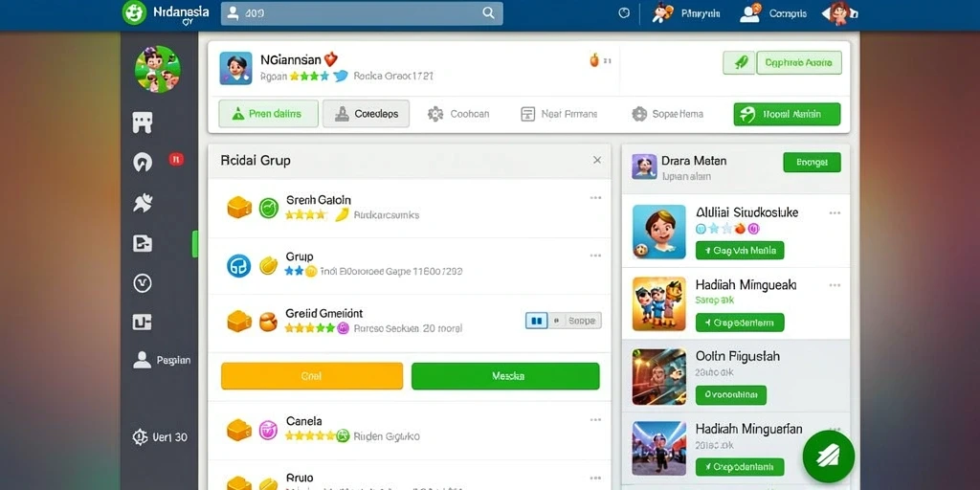980x490 pixels.
Task: Click the magnifier search icon
Action: point(488,13)
